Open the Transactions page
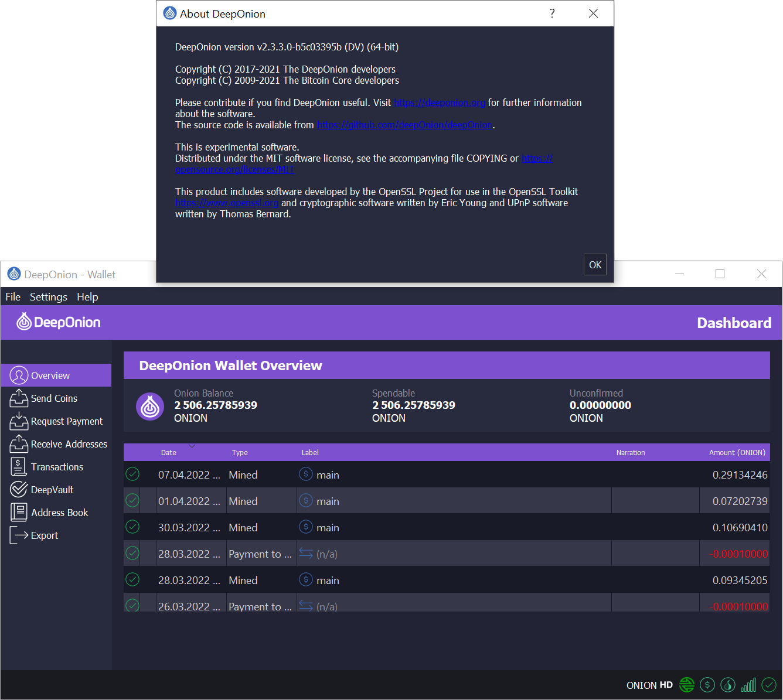783x700 pixels. click(56, 467)
